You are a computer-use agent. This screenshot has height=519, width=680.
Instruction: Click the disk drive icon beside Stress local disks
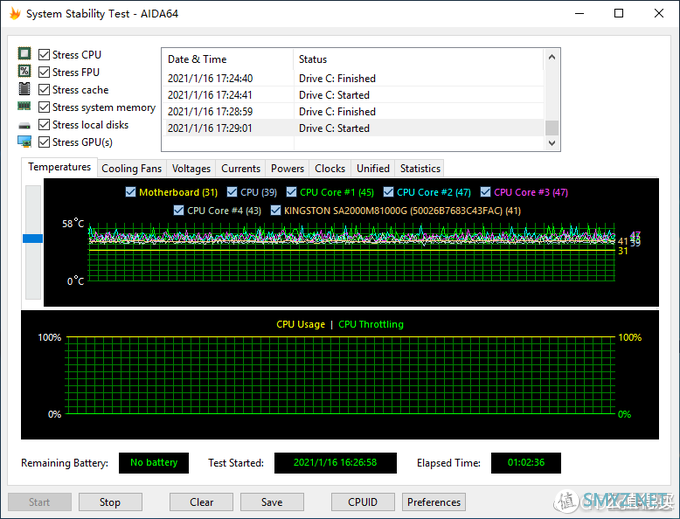pyautogui.click(x=24, y=126)
